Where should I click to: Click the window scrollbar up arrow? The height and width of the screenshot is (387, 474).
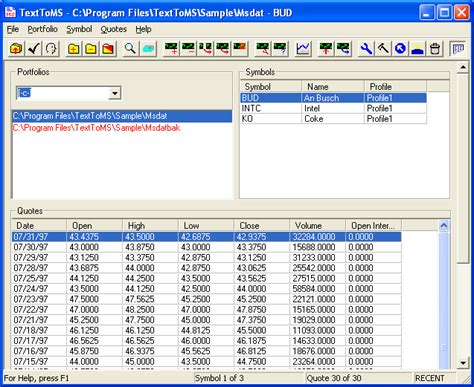point(463,68)
